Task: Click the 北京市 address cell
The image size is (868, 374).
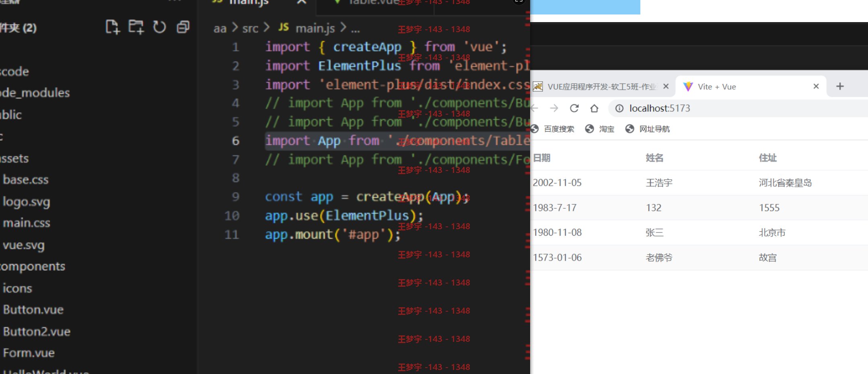Action: 772,232
